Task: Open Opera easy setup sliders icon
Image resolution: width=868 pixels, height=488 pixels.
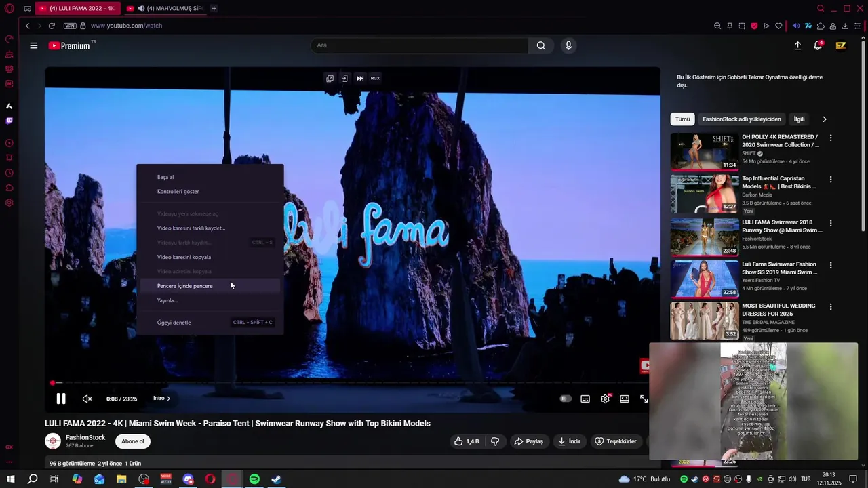Action: [x=857, y=26]
